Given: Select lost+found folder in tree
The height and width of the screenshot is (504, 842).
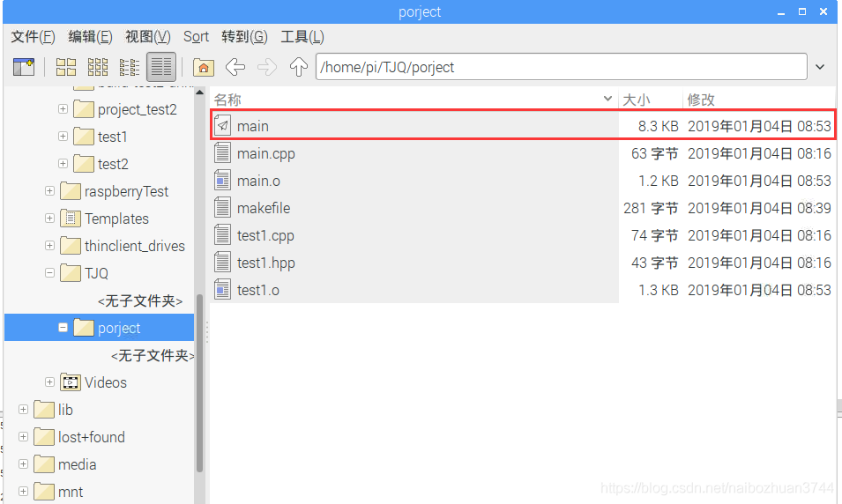Looking at the screenshot, I should [x=92, y=437].
